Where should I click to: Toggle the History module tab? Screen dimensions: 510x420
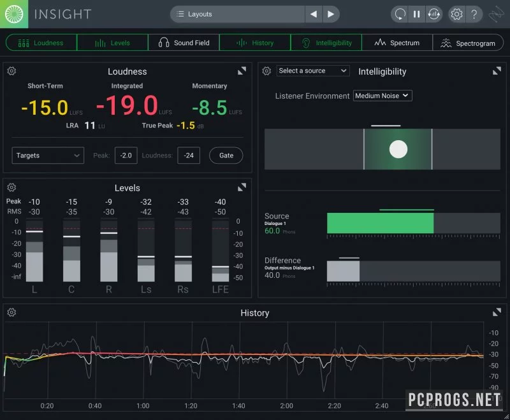tap(255, 43)
